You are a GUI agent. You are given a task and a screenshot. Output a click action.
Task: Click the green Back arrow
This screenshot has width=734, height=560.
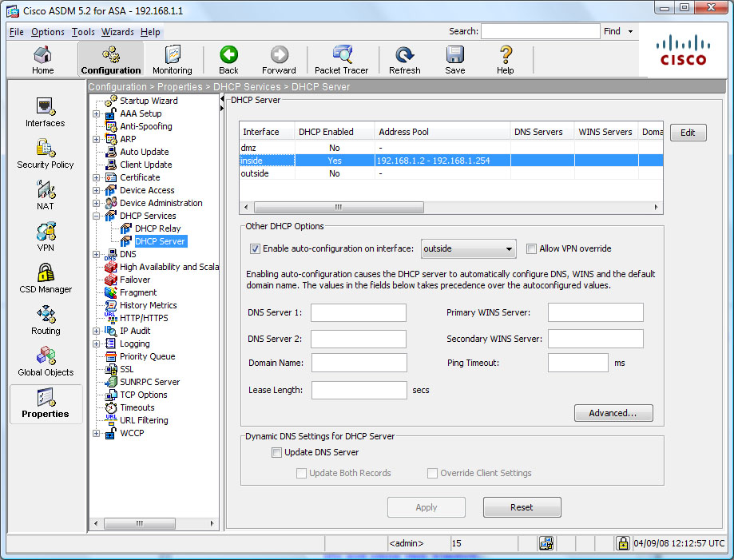(228, 59)
